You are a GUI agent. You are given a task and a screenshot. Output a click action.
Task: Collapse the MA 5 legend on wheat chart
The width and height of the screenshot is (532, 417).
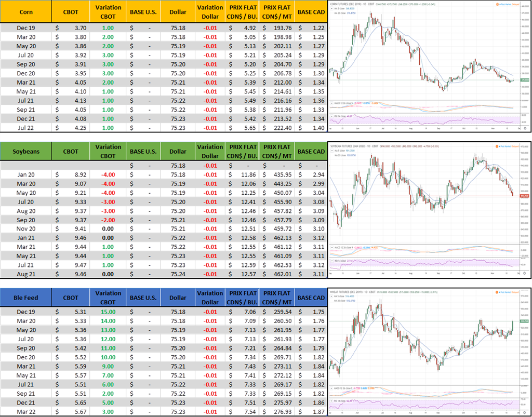click(x=331, y=296)
